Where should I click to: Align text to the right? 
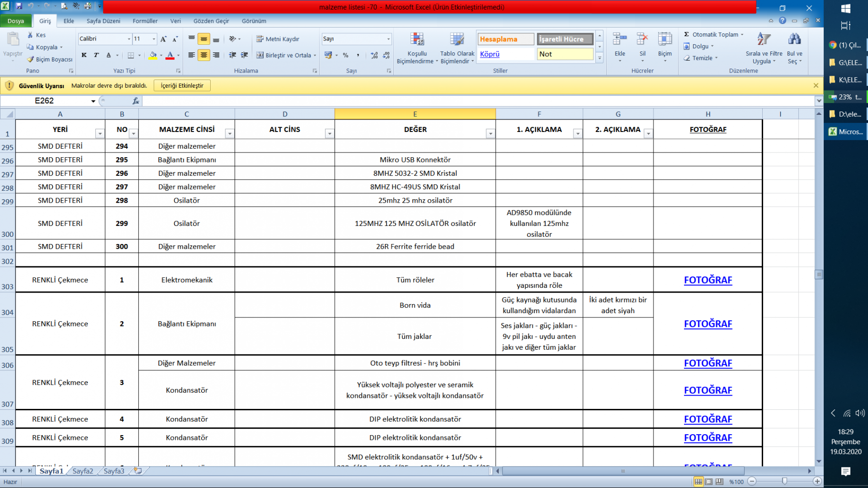pyautogui.click(x=216, y=55)
